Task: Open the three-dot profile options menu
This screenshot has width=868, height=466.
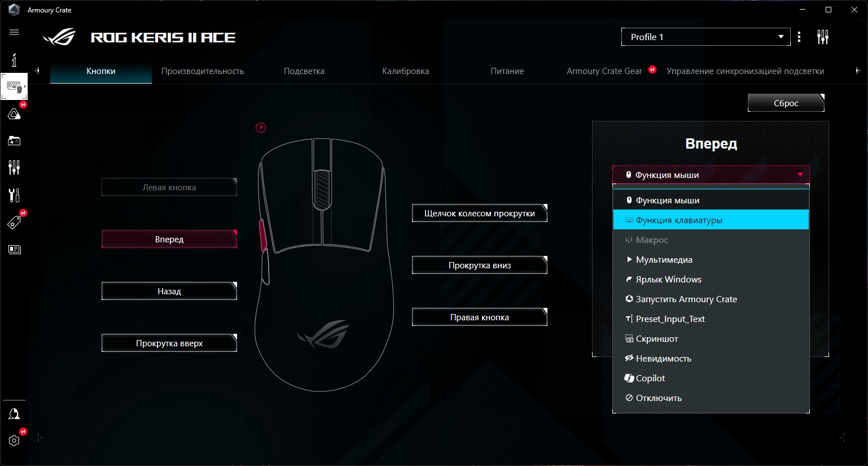Action: [799, 37]
